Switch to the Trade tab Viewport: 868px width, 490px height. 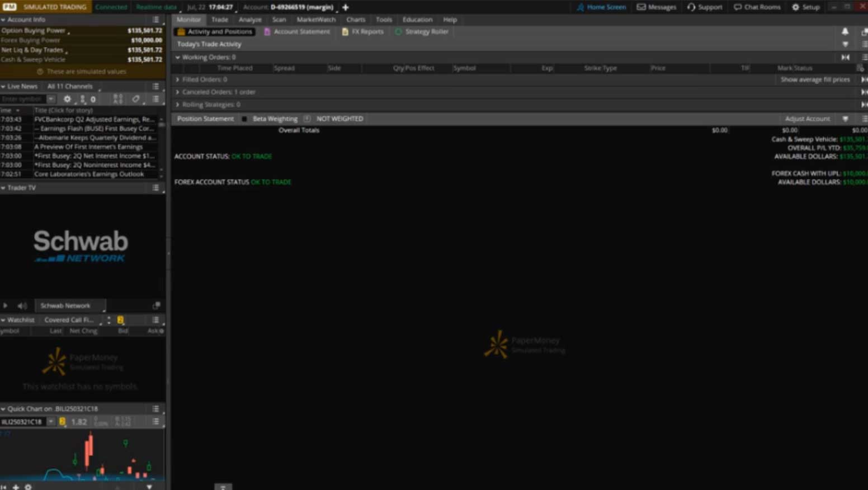[219, 20]
